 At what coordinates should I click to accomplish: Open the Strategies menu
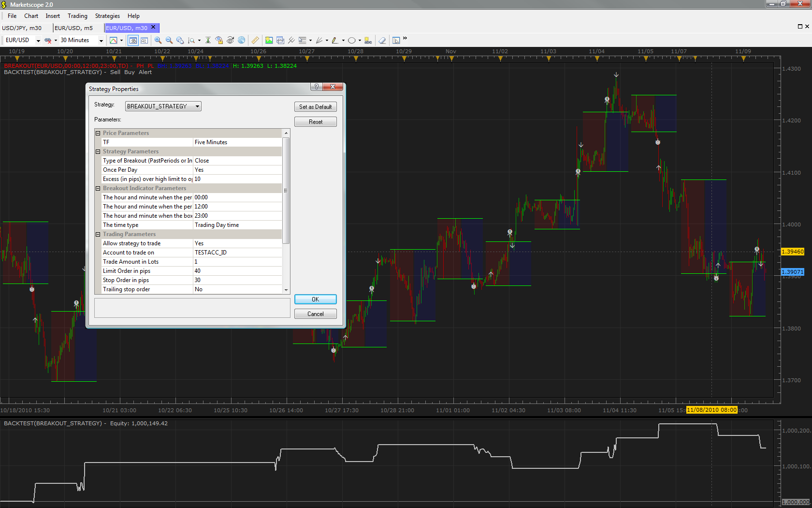point(107,16)
